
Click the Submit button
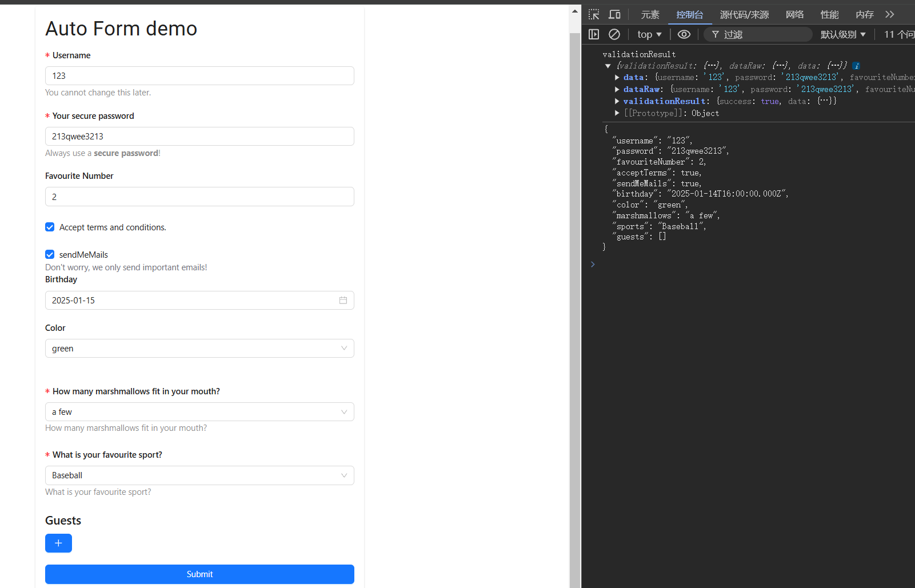(199, 574)
